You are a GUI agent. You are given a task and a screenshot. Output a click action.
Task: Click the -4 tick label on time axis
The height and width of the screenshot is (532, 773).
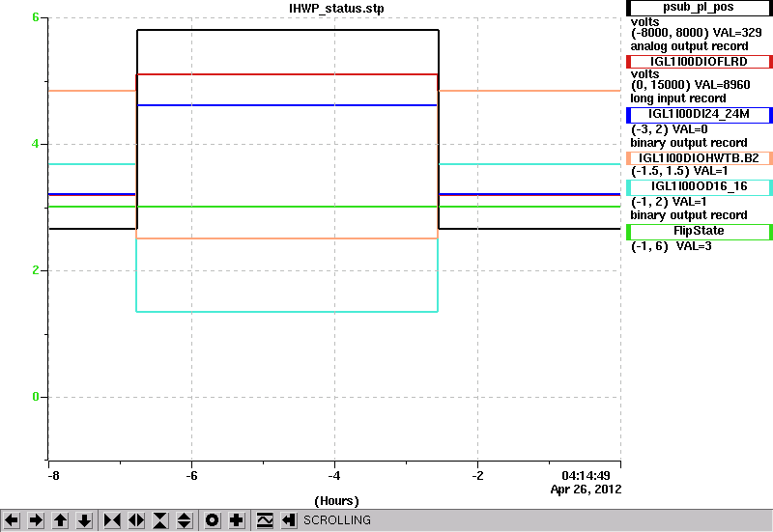334,476
